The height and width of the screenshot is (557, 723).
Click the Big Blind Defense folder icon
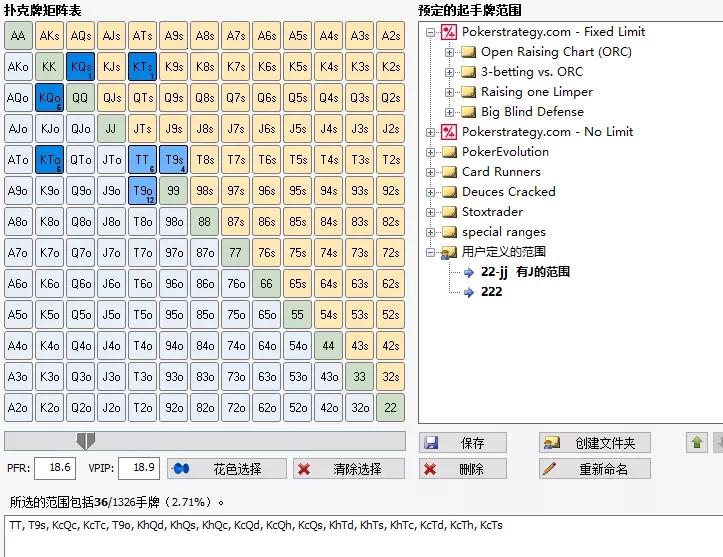468,112
